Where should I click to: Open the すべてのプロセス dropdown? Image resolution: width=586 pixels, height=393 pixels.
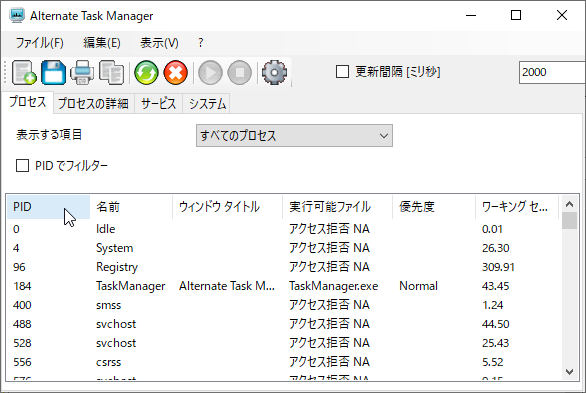tap(294, 136)
